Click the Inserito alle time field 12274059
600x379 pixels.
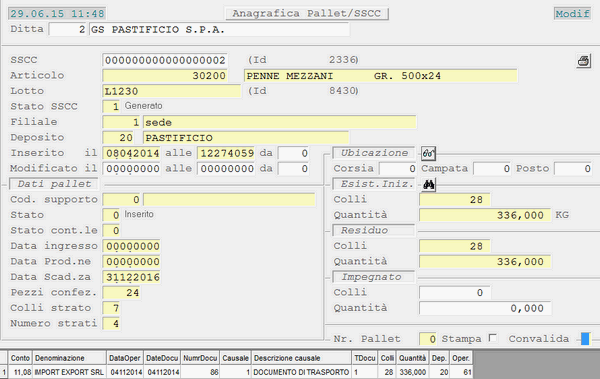[226, 153]
